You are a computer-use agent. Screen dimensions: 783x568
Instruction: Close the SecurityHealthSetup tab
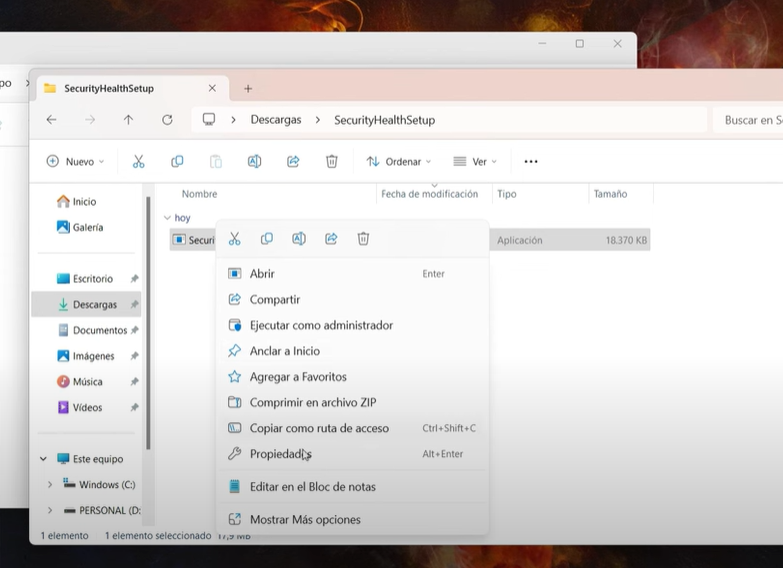click(x=212, y=88)
